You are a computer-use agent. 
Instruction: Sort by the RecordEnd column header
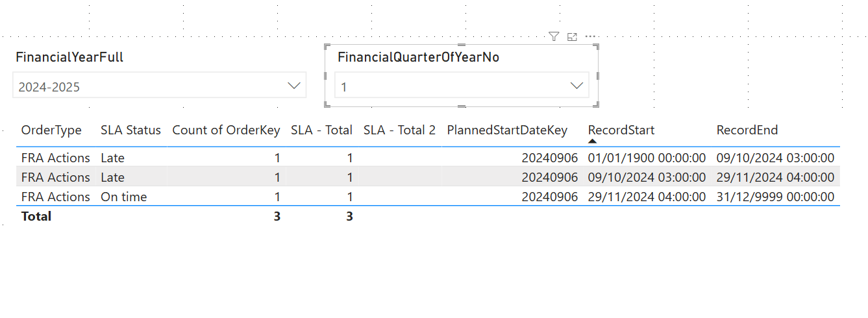click(747, 130)
